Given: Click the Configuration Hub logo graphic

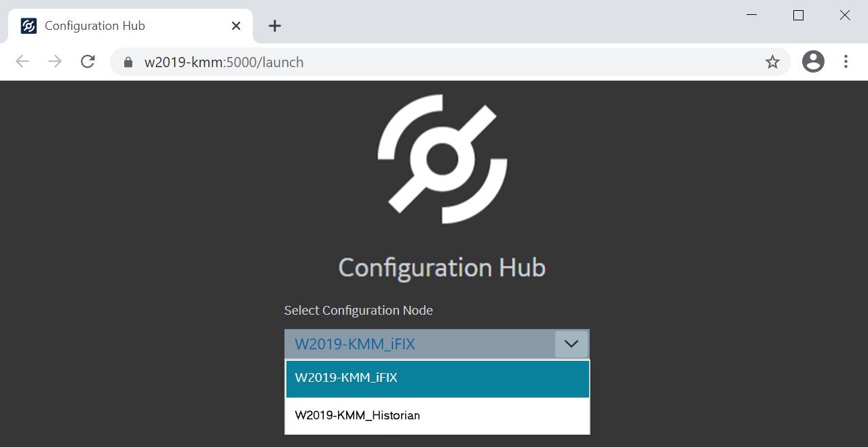Looking at the screenshot, I should coord(442,159).
